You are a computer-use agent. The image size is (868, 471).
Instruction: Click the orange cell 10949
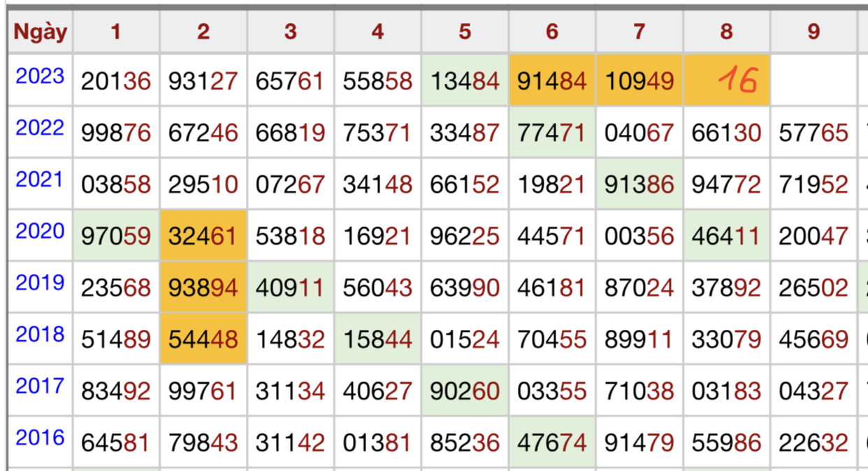pyautogui.click(x=639, y=80)
